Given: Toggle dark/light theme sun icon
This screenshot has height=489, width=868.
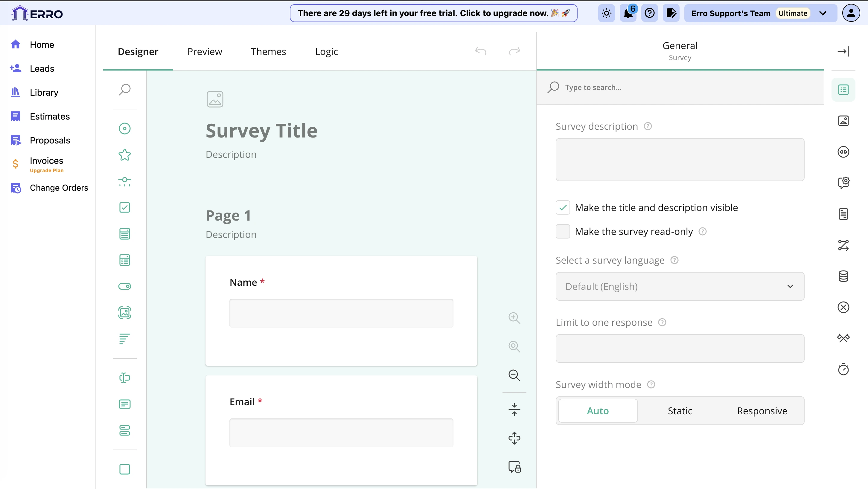Looking at the screenshot, I should (606, 13).
